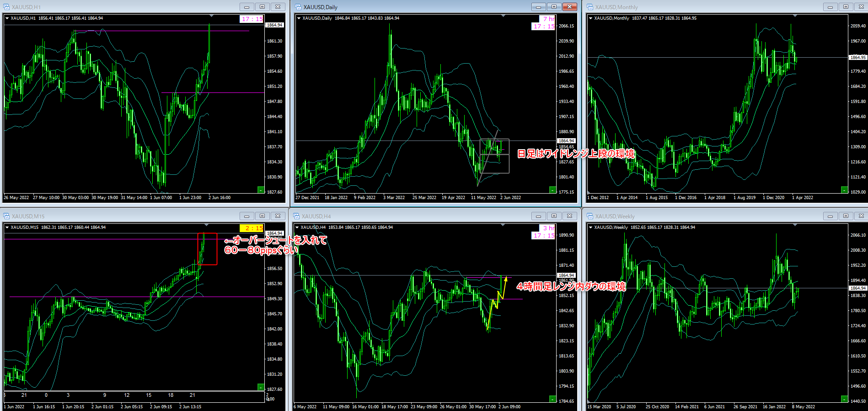This screenshot has width=868, height=411.
Task: Click the XAUUSD,Daily window title icon
Action: (x=298, y=7)
